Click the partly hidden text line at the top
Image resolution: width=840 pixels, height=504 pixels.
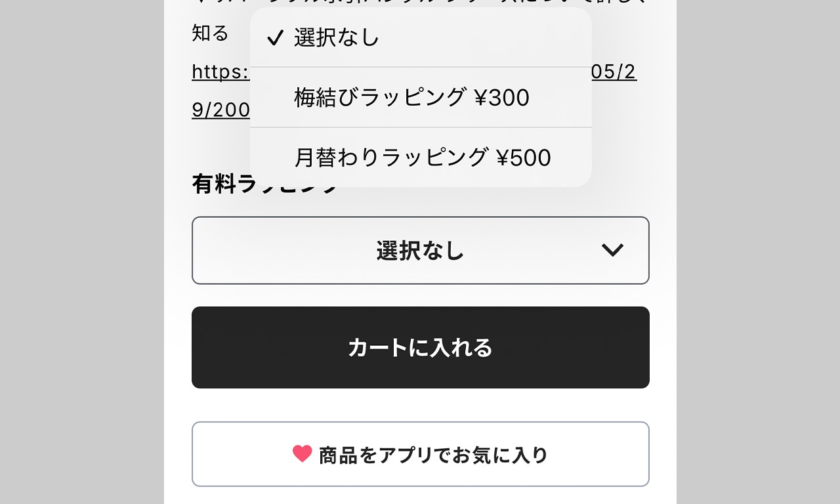coord(421,3)
